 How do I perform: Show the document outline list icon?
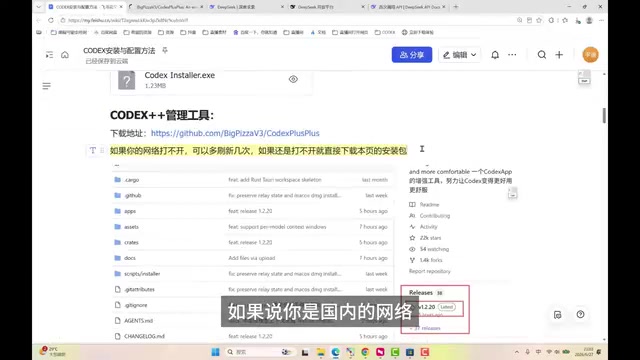[x=47, y=86]
